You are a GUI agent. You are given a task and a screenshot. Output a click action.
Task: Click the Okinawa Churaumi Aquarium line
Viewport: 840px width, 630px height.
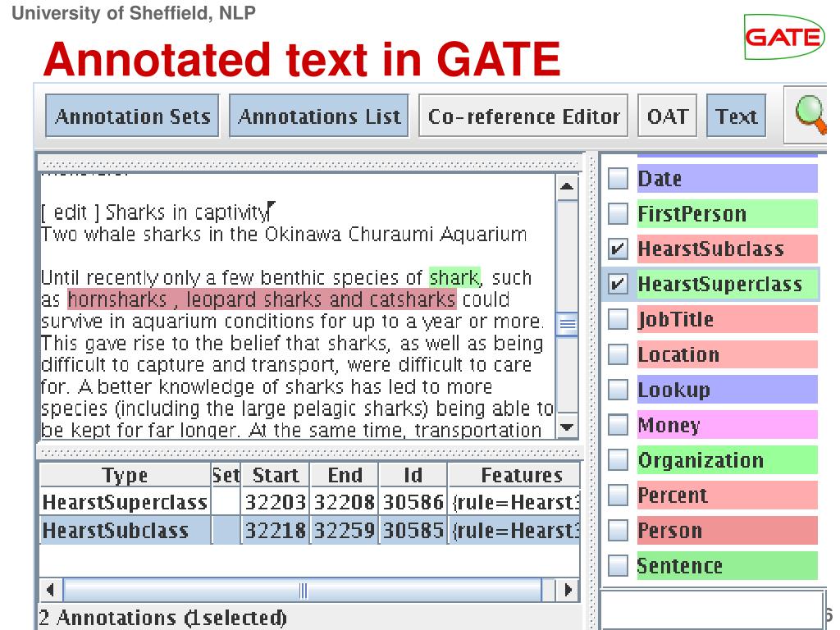point(284,235)
